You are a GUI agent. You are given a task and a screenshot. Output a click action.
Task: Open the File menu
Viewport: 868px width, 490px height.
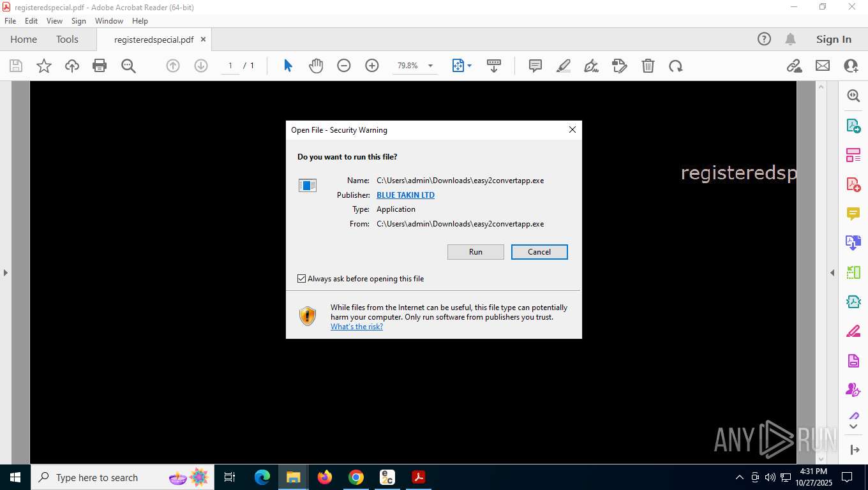click(x=10, y=21)
